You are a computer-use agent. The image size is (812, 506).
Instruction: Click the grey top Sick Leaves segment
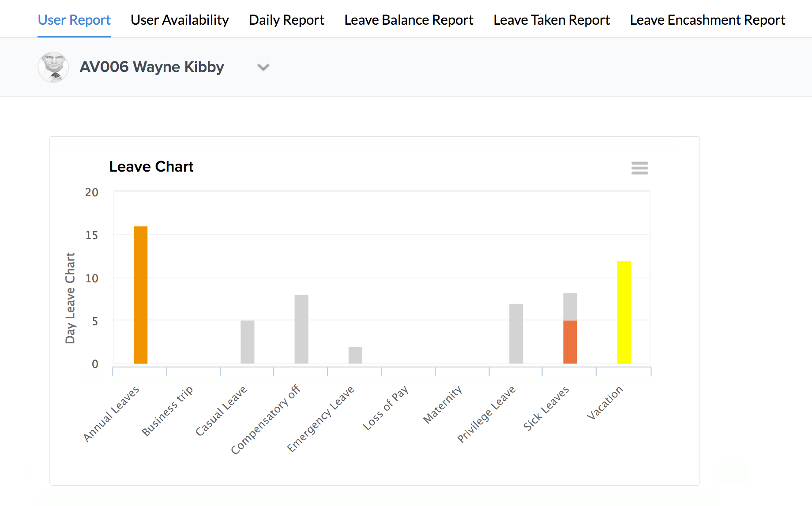pos(570,307)
